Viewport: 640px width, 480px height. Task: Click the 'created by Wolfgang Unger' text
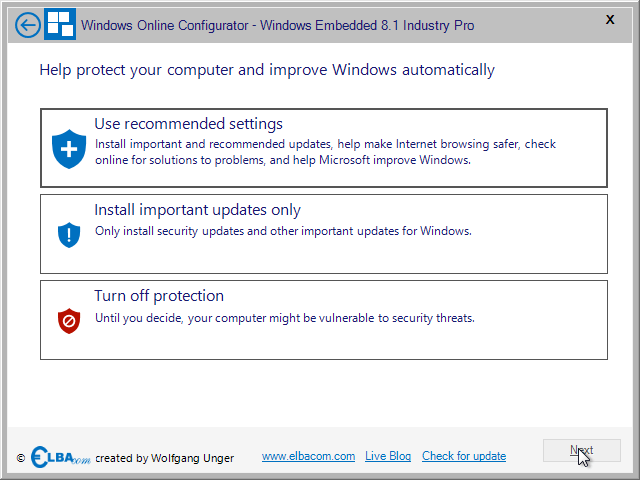click(164, 458)
